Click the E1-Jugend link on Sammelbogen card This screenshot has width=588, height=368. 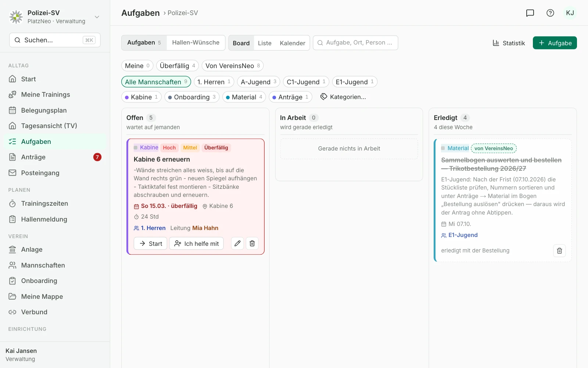(463, 235)
